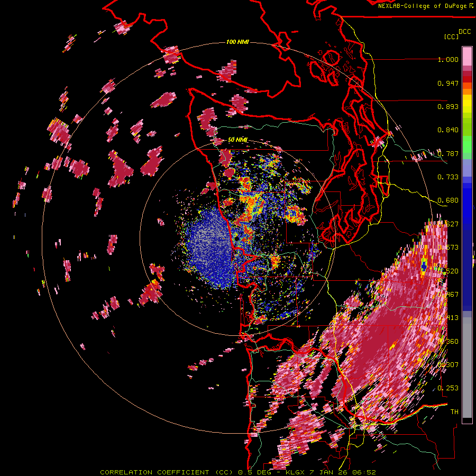Click the 06:52 timestamp in the caption

(x=364, y=472)
